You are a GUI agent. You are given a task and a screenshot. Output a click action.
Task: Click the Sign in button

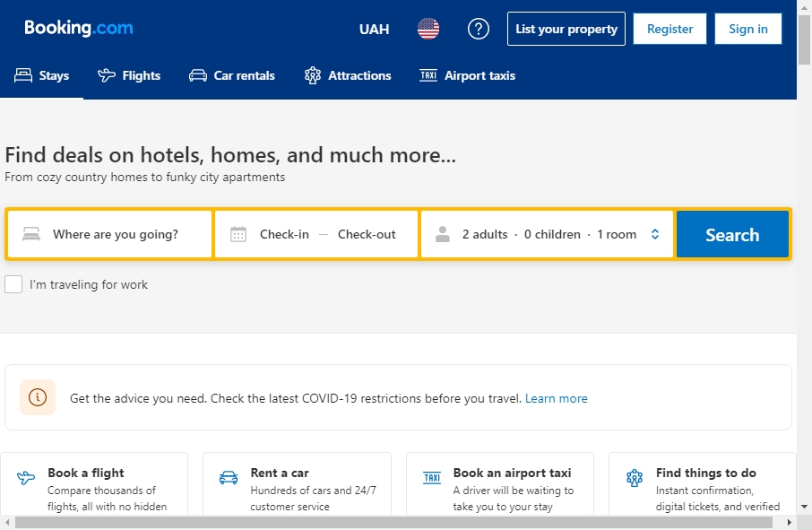747,29
